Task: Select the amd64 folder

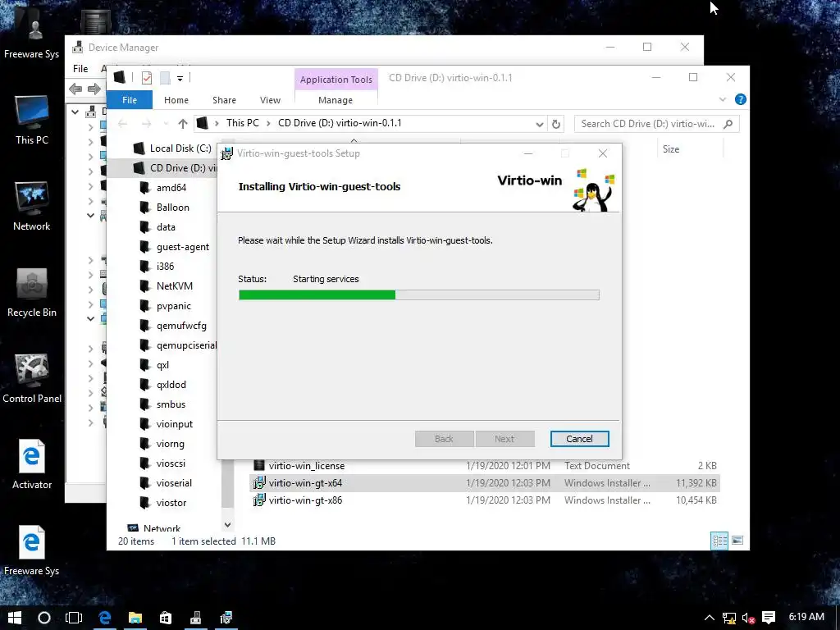Action: 171,188
